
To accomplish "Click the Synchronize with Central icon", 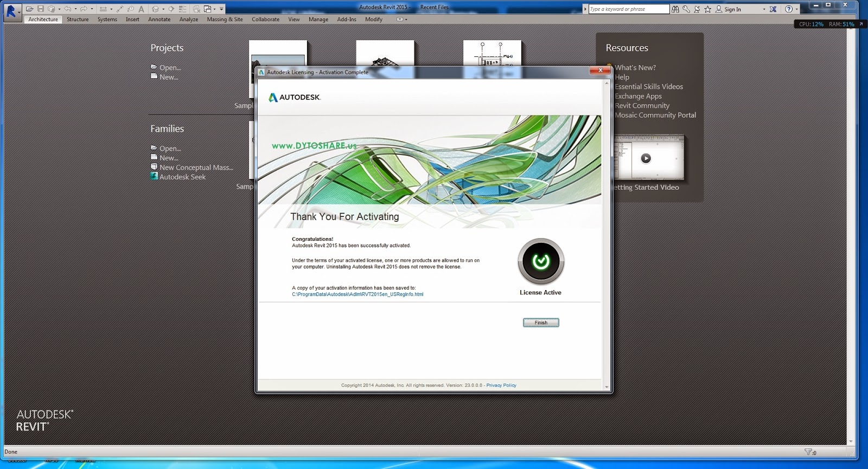I will click(52, 9).
